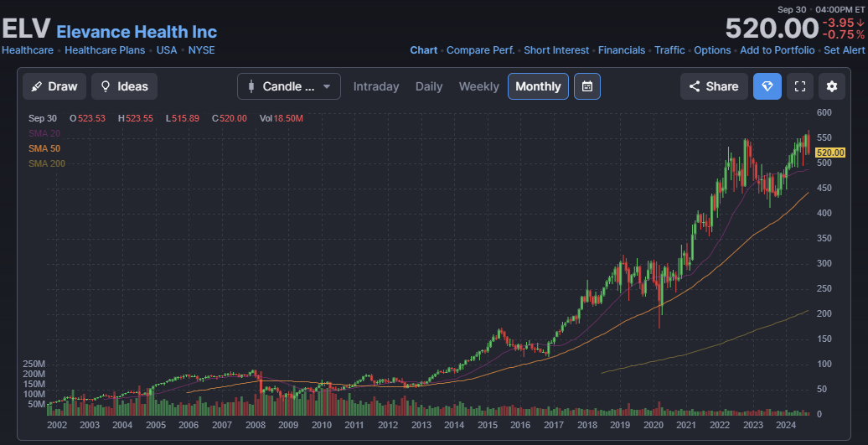
Task: Click the Vol 18.50M value
Action: [x=282, y=118]
